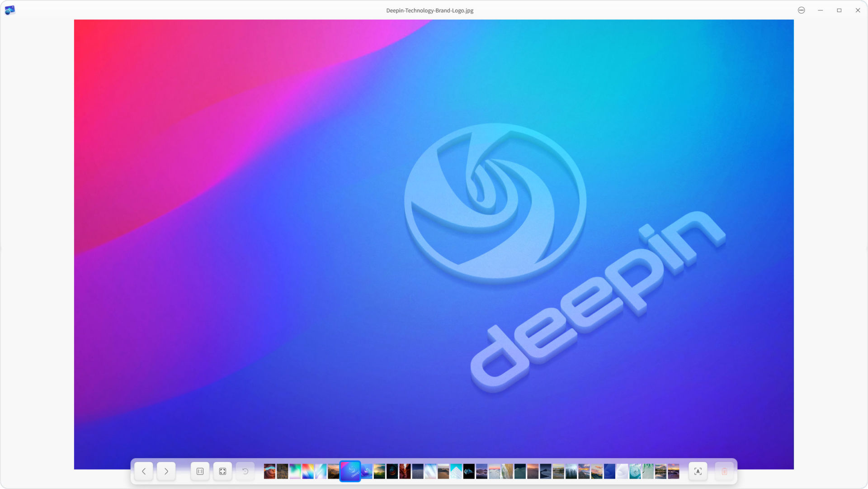Go to the previous image
Screen dimensions: 868x489
tap(144, 471)
